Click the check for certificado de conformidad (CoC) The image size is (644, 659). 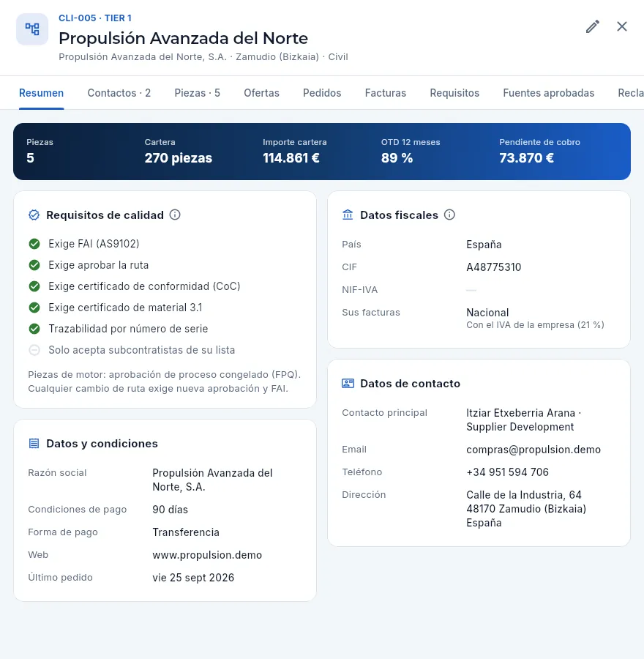click(x=34, y=286)
